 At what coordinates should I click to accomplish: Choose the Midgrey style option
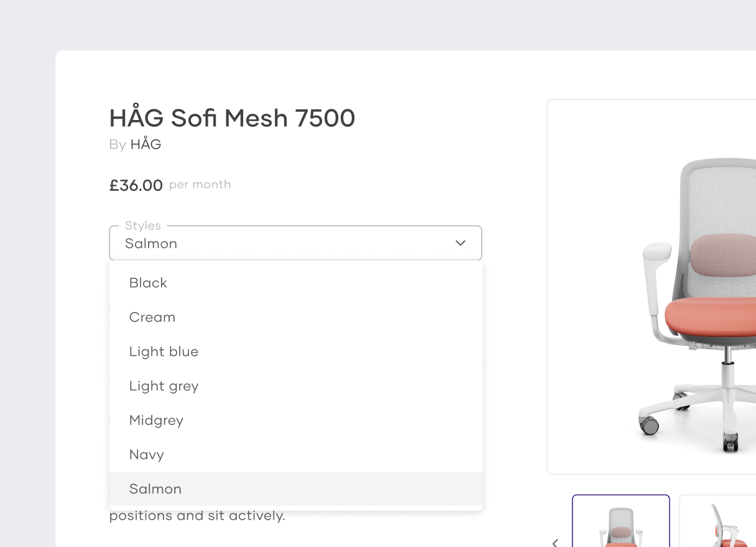coord(156,420)
